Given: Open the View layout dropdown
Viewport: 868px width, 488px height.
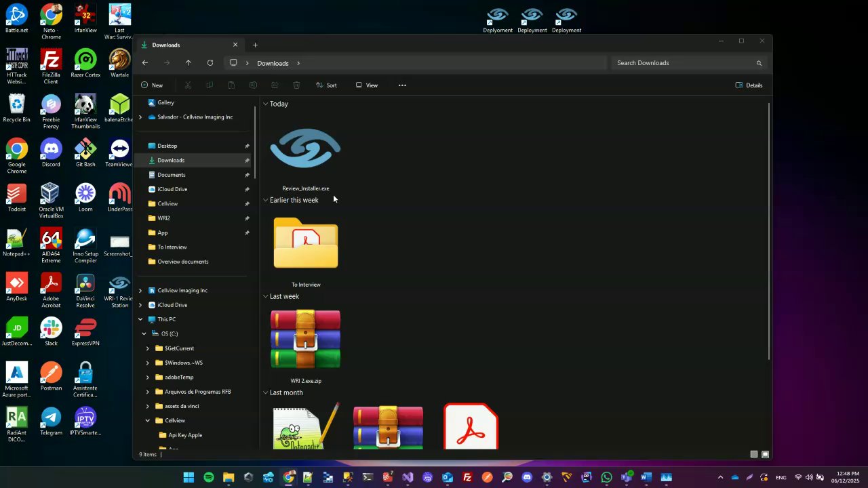Looking at the screenshot, I should [x=367, y=85].
